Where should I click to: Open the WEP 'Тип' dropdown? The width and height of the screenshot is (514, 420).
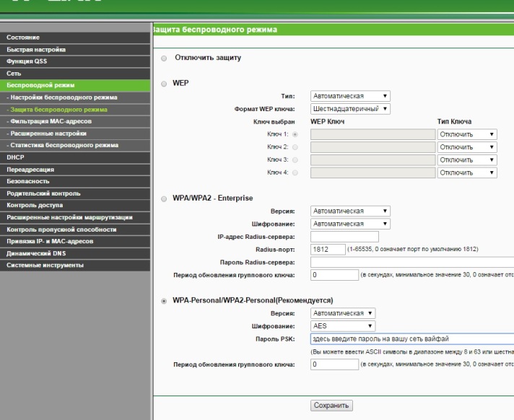(x=350, y=96)
